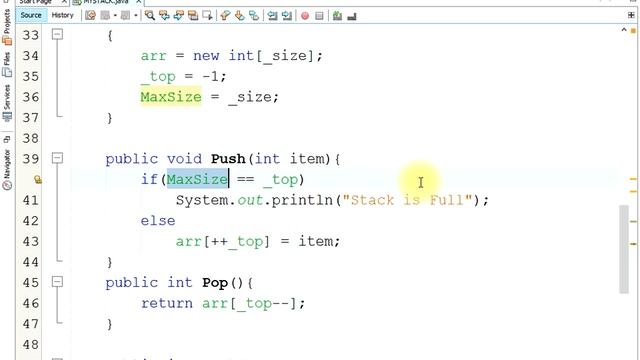This screenshot has width=640, height=360.
Task: Collapse the Pop method fold
Action: tap(58, 282)
